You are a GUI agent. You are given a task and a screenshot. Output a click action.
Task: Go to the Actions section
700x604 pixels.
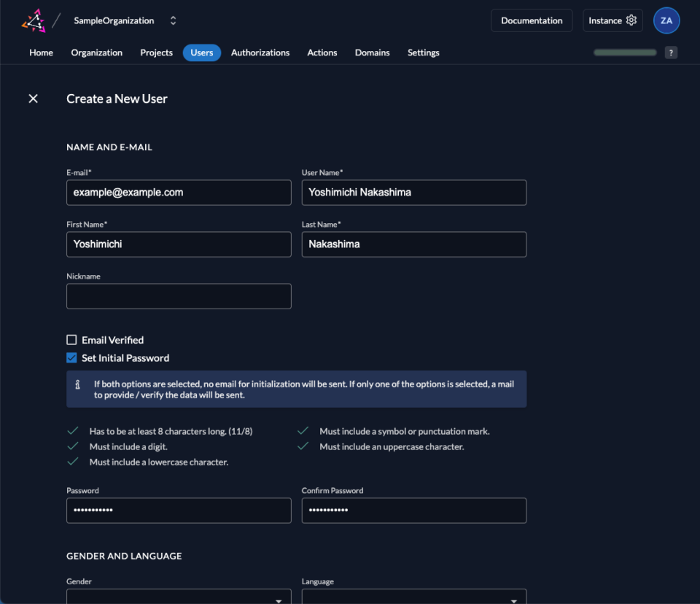click(x=322, y=52)
